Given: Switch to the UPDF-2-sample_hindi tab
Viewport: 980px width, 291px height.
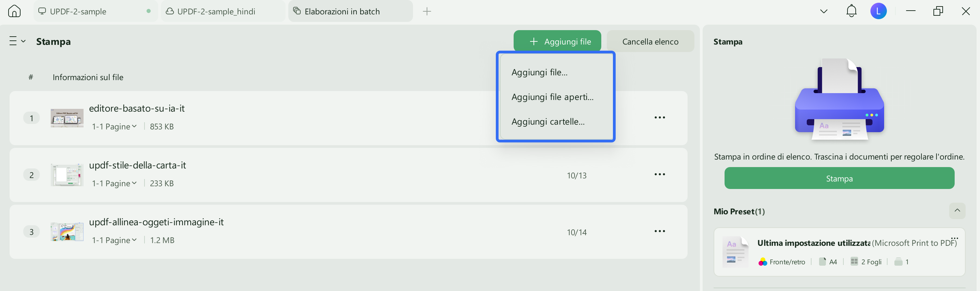Looking at the screenshot, I should (223, 11).
